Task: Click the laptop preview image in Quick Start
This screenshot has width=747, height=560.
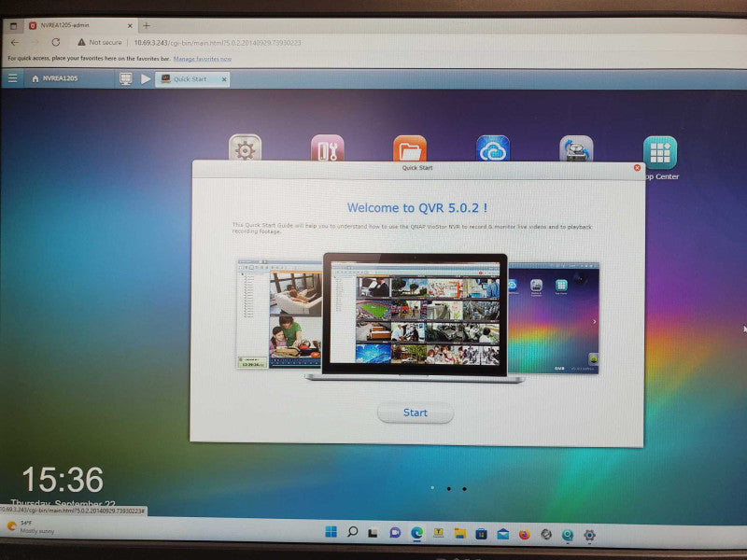Action: 415,317
